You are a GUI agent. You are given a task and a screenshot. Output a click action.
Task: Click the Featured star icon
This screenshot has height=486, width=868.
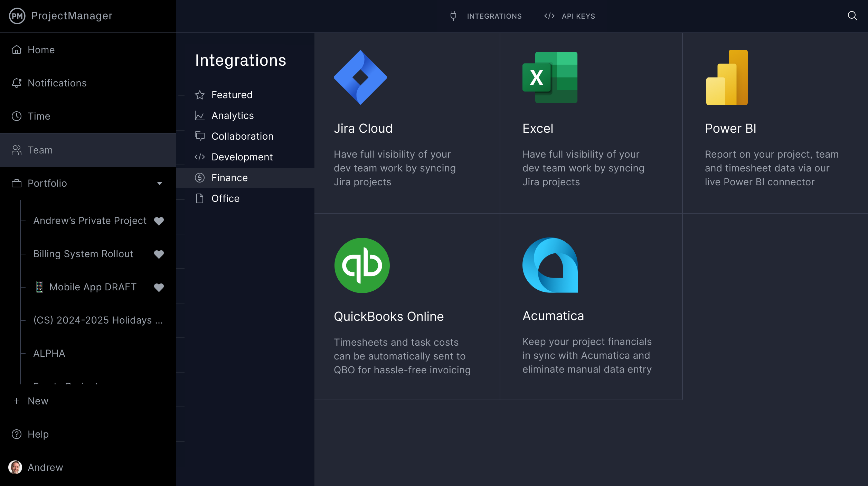pos(200,95)
